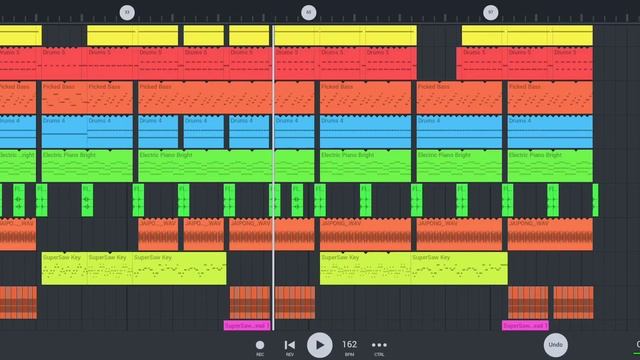Click the Undo button
This screenshot has height=360, width=640.
[556, 345]
